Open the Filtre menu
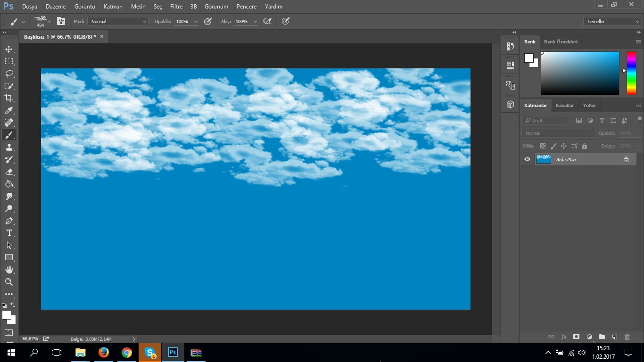Viewport: 644px width, 362px height. coord(176,7)
